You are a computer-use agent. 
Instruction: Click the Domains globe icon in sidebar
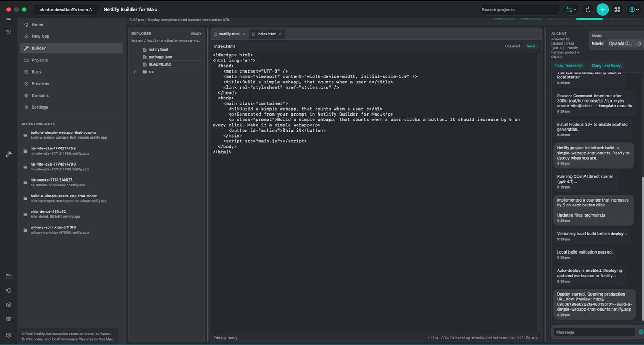click(26, 95)
